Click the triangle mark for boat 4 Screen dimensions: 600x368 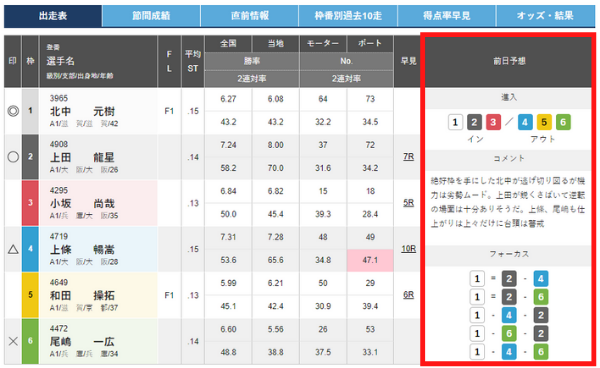tap(13, 249)
